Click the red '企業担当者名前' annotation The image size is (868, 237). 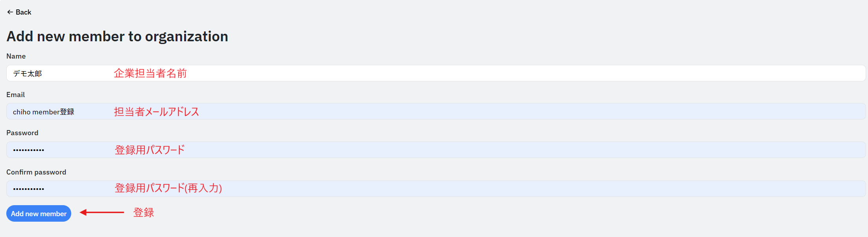pos(150,73)
